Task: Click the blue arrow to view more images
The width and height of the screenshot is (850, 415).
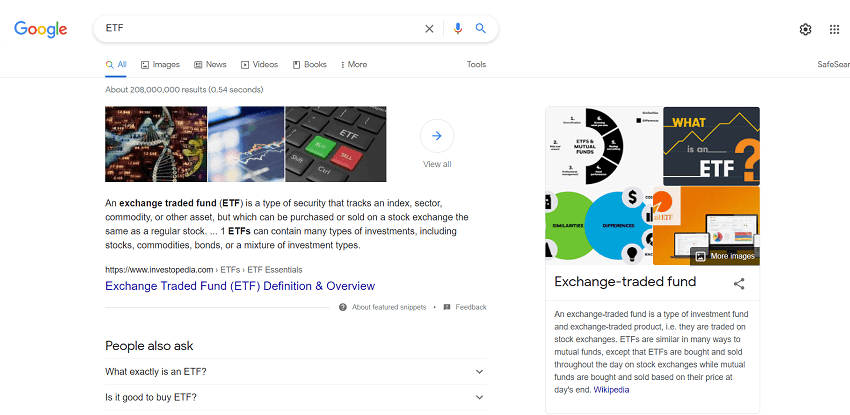Action: (437, 136)
